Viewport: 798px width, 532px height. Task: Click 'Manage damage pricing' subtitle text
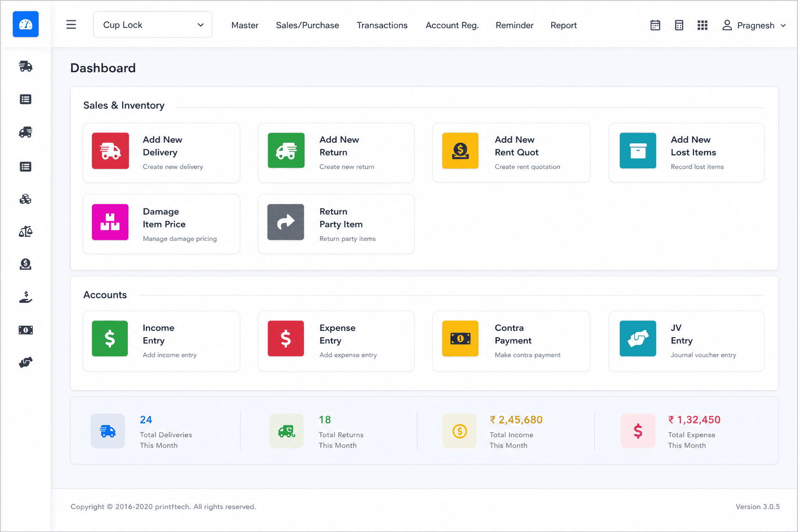pyautogui.click(x=180, y=238)
